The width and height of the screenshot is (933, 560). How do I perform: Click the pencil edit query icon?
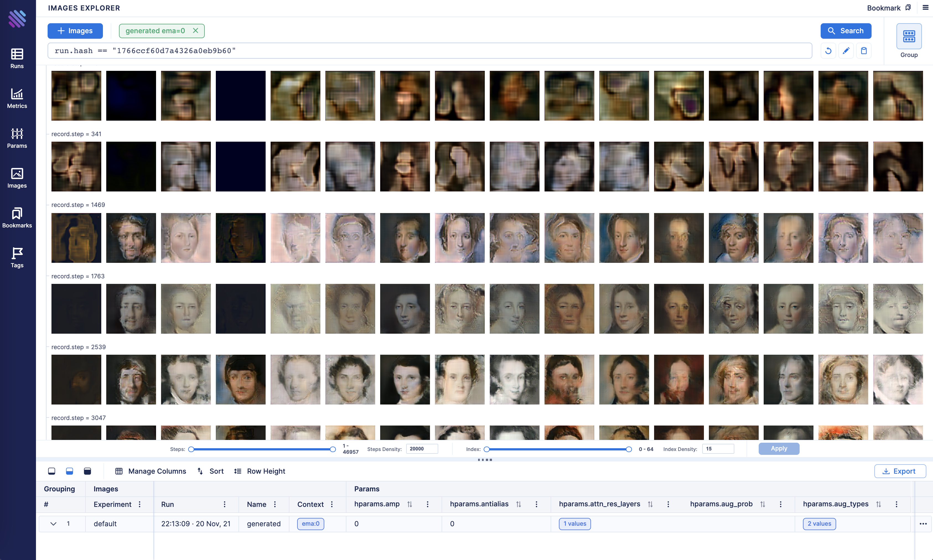pos(846,51)
